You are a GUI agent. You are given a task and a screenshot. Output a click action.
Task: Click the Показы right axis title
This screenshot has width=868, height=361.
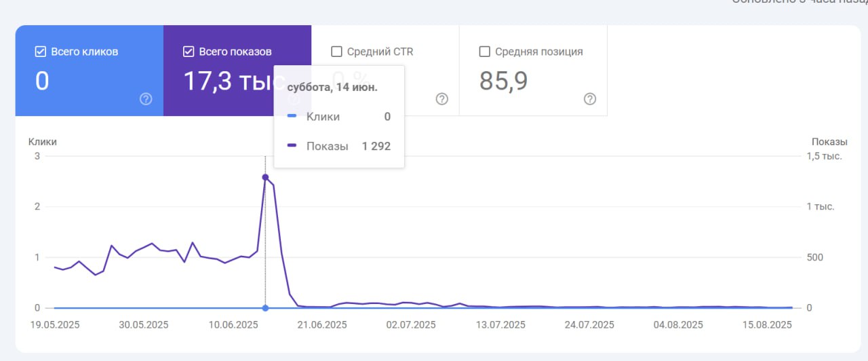click(x=829, y=142)
